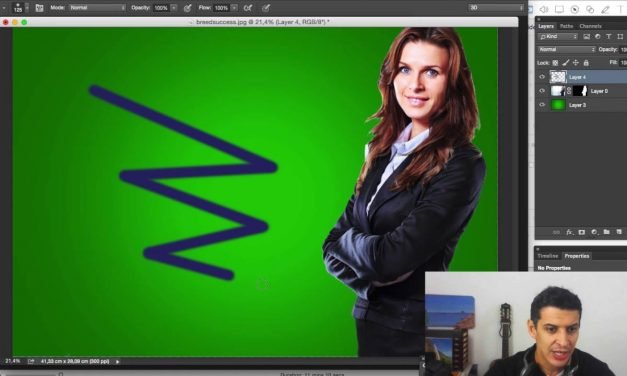627x376 pixels.
Task: Click the Layers panel Fill field
Action: 623,63
